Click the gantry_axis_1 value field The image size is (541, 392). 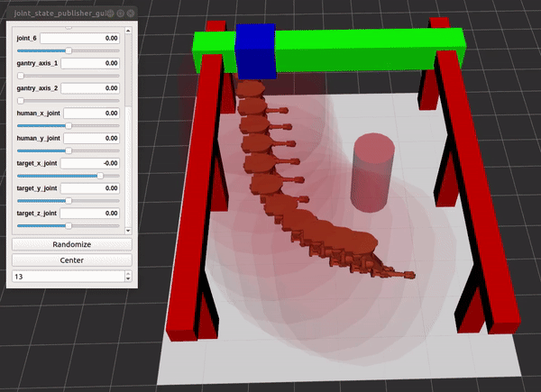(90, 63)
